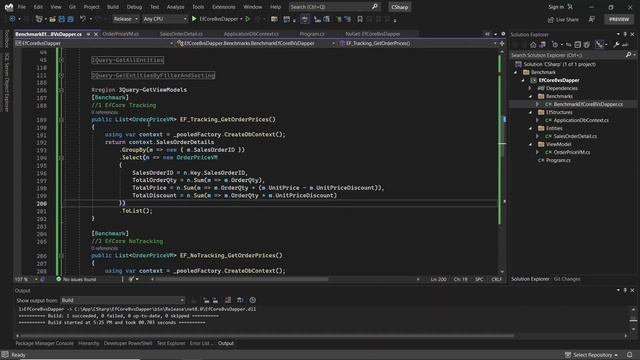Click the Undo arrow in the toolbar
This screenshot has width=640, height=360.
click(x=83, y=19)
